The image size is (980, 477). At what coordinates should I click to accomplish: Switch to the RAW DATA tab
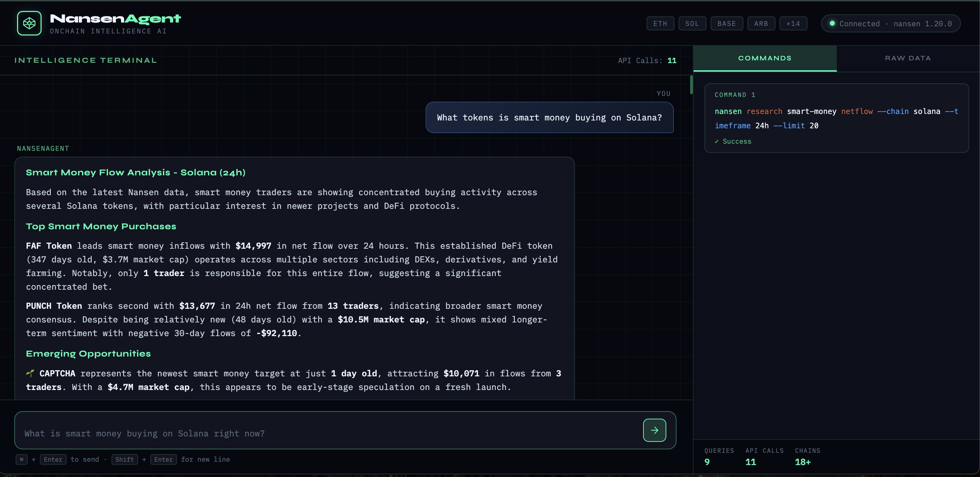[x=908, y=58]
